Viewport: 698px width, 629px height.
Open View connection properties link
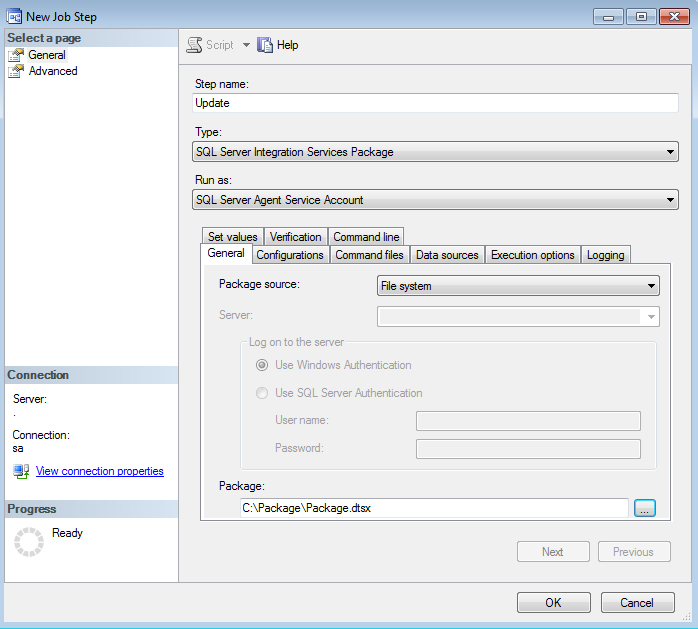[x=100, y=471]
